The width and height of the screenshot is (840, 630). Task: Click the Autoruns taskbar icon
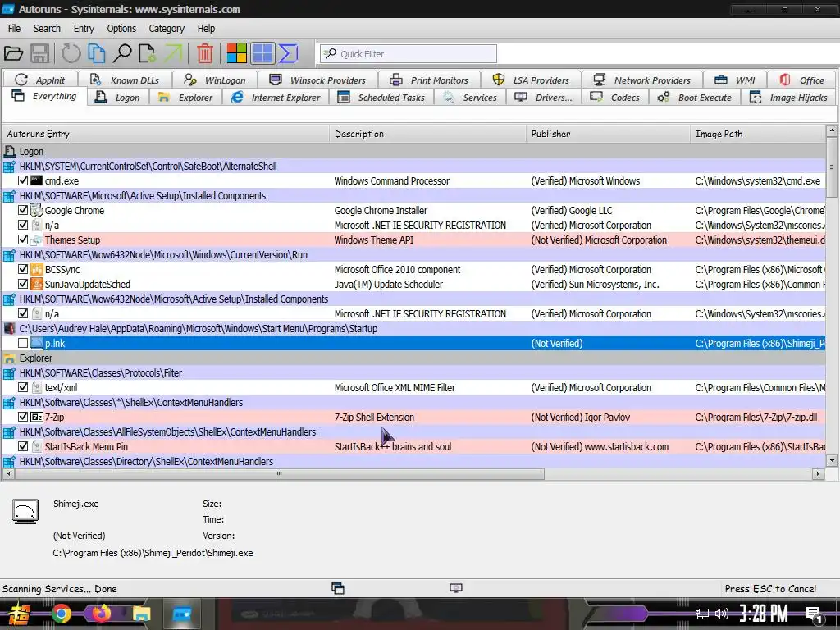[x=182, y=614]
